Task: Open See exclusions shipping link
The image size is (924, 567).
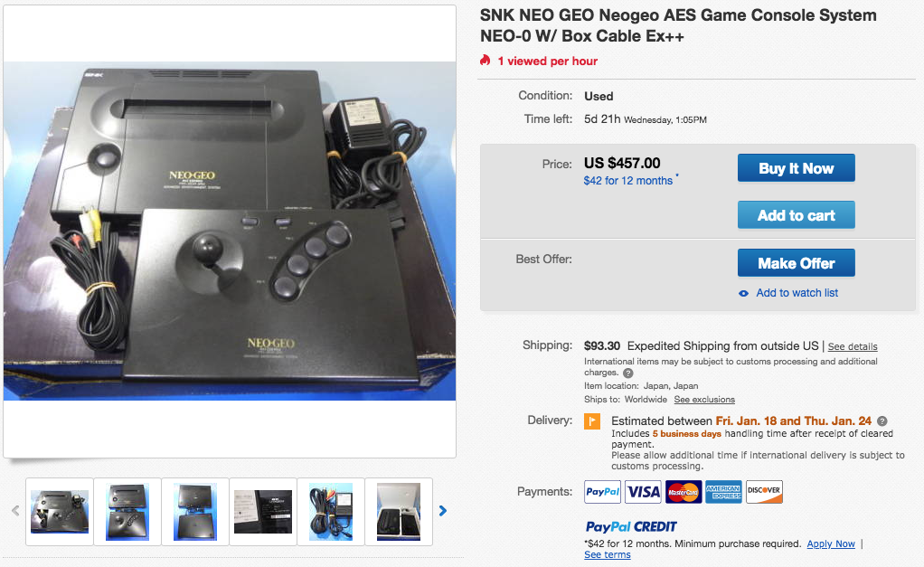Action: point(704,400)
